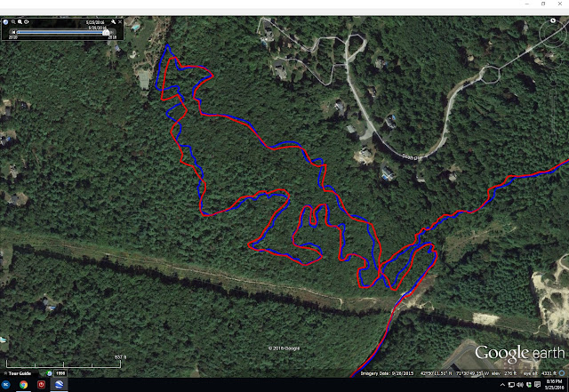The width and height of the screenshot is (569, 392).
Task: Click the Google Earth taskbar icon
Action: [x=59, y=385]
